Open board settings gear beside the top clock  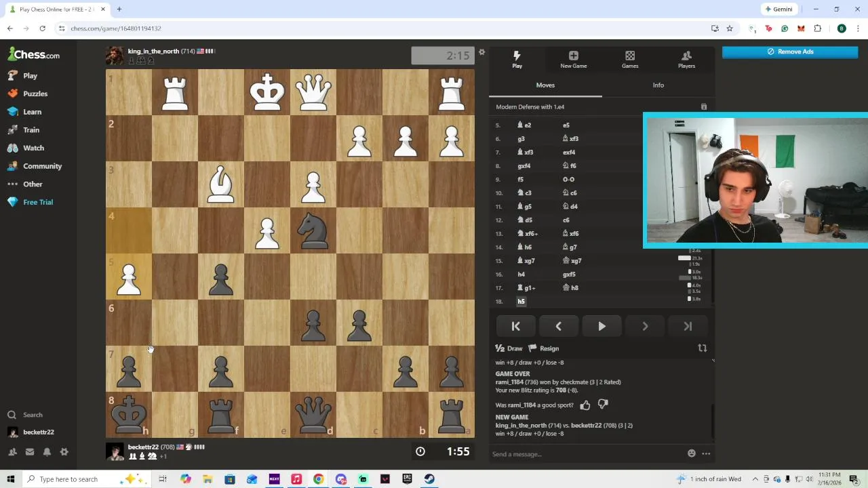[x=481, y=52]
